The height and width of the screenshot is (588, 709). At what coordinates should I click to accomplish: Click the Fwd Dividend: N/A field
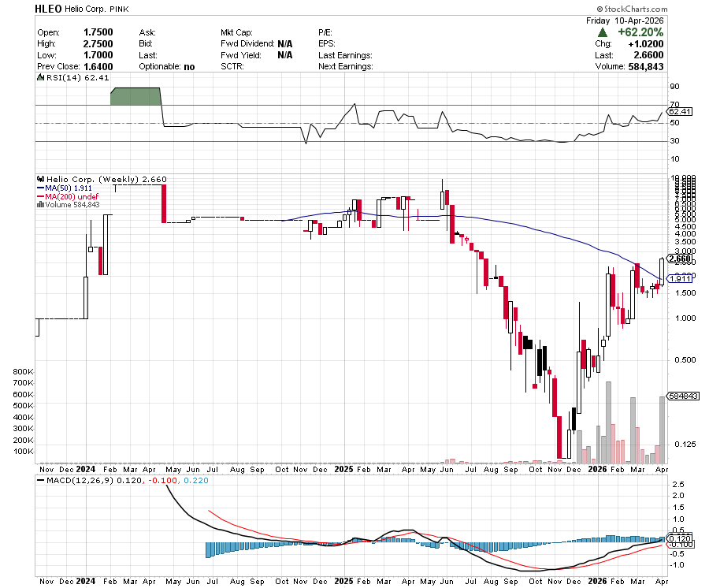pyautogui.click(x=256, y=44)
